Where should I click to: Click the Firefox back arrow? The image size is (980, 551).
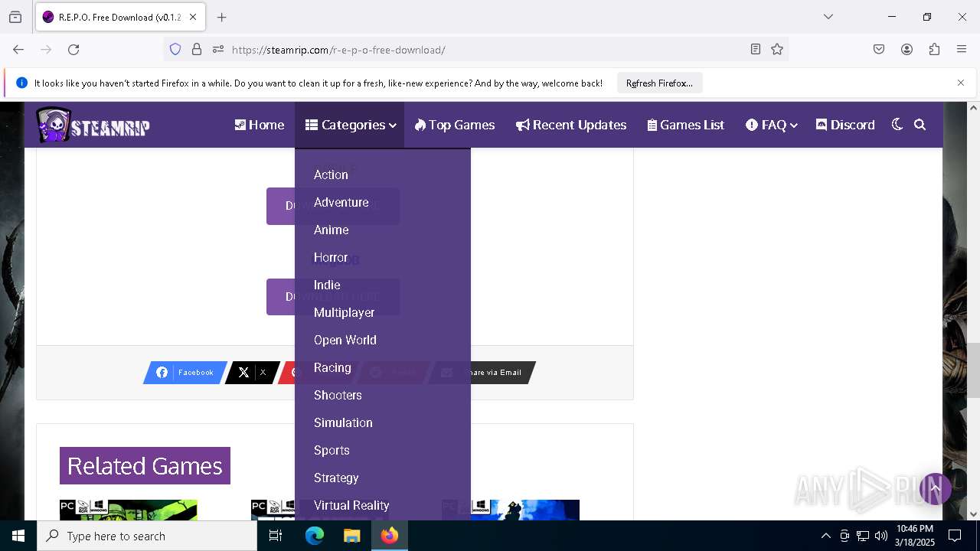click(18, 49)
